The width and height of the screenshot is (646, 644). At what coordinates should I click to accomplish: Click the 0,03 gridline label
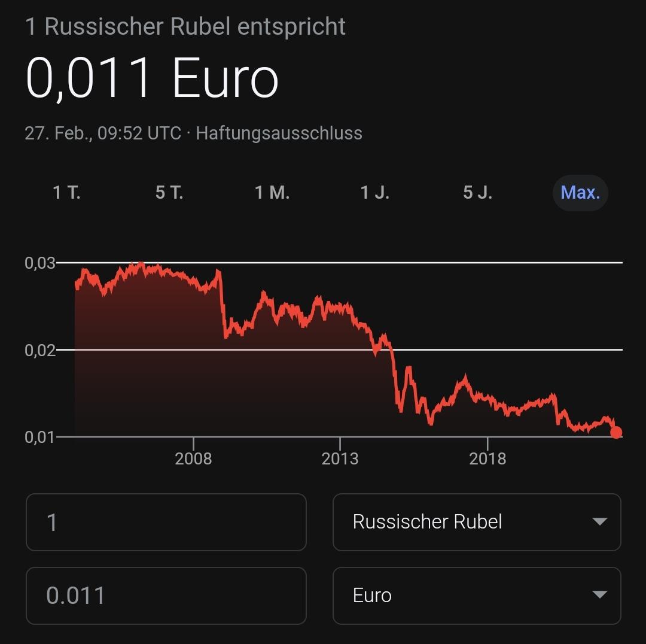point(39,263)
